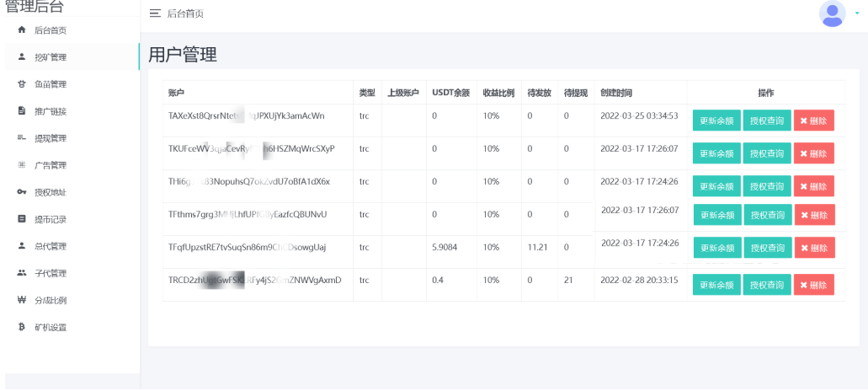
Task: Click 更新余额 for account THi6g
Action: 716,186
